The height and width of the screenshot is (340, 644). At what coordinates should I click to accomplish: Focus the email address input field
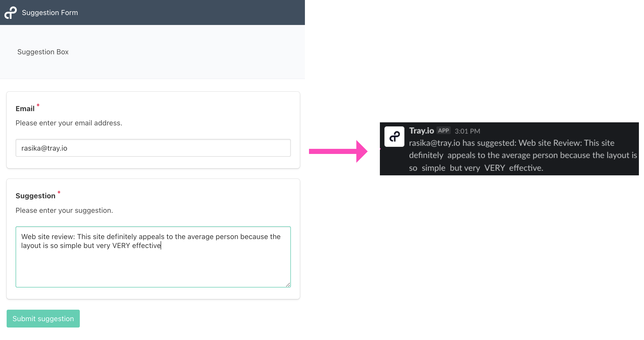[153, 148]
